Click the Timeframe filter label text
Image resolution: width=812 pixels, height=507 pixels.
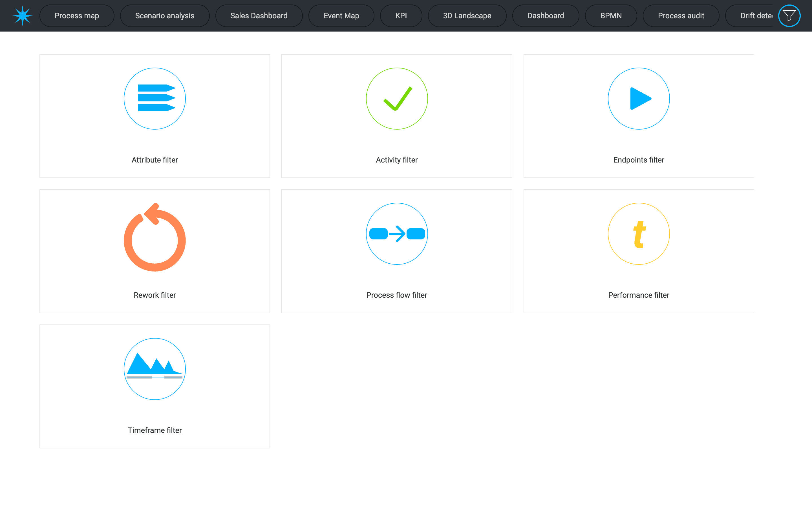155,430
